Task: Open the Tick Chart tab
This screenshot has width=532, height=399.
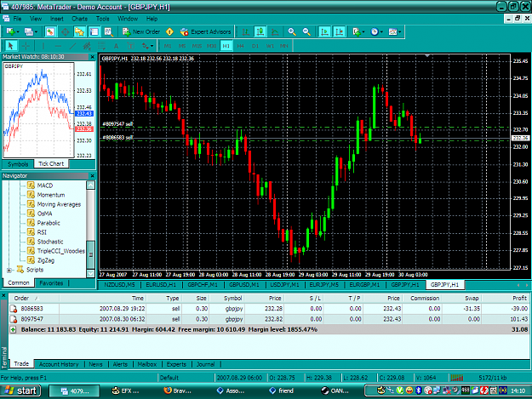Action: pyautogui.click(x=51, y=163)
